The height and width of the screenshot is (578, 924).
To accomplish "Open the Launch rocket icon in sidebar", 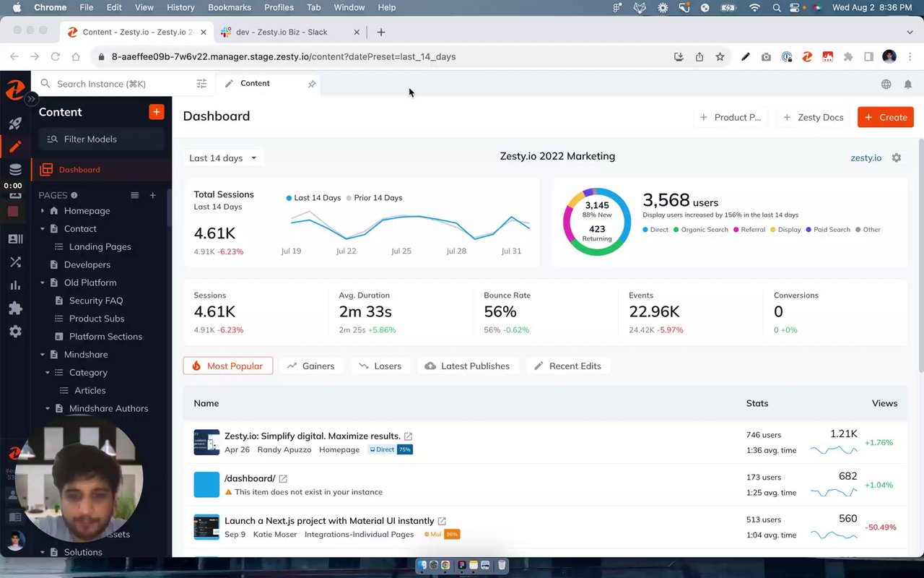I will click(15, 124).
